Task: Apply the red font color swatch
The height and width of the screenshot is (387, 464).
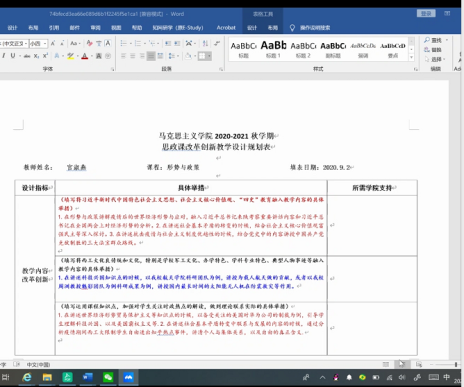Action: [x=85, y=56]
